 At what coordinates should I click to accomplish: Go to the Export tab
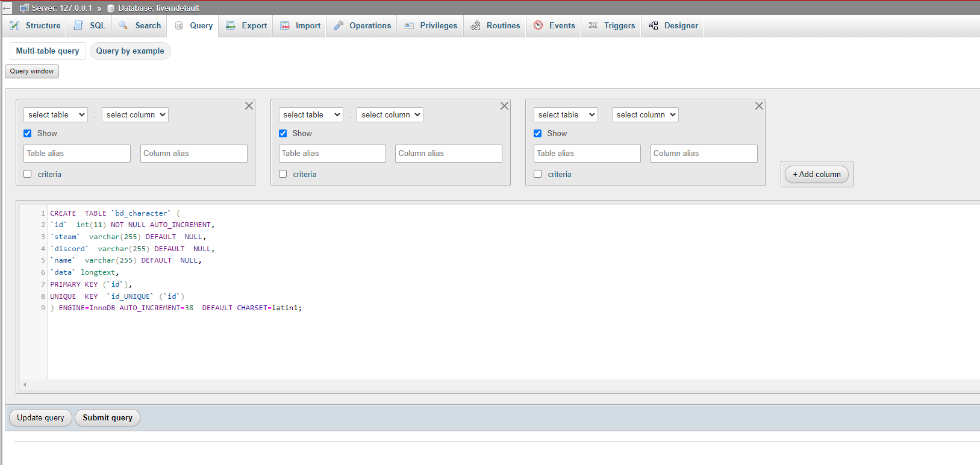coord(246,25)
